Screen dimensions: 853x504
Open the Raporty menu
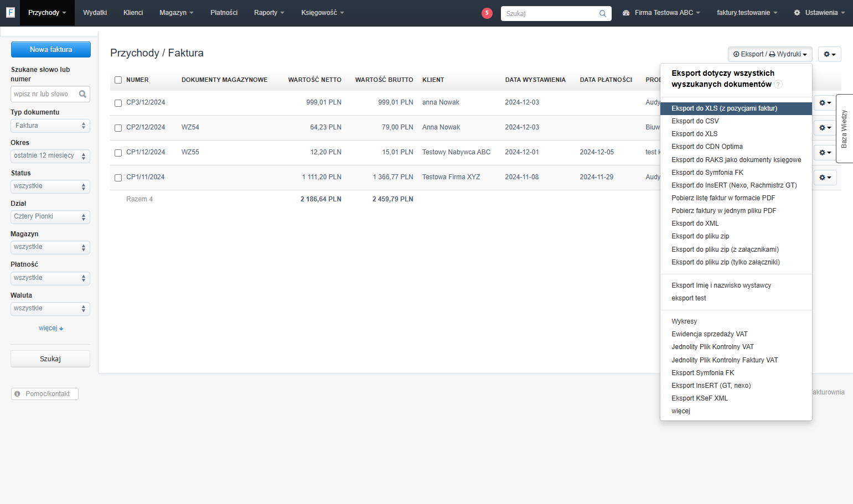[269, 13]
